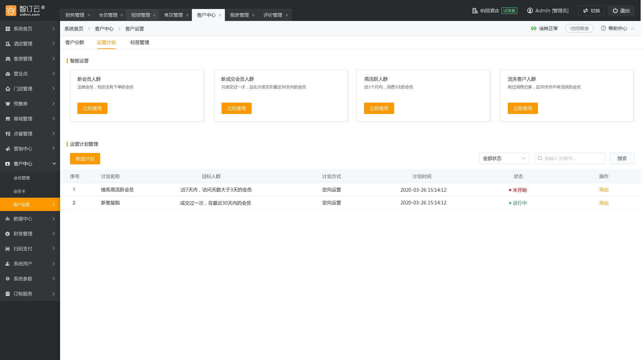The height and width of the screenshot is (360, 644).
Task: Close the 短信管理 tab
Action: pos(154,15)
